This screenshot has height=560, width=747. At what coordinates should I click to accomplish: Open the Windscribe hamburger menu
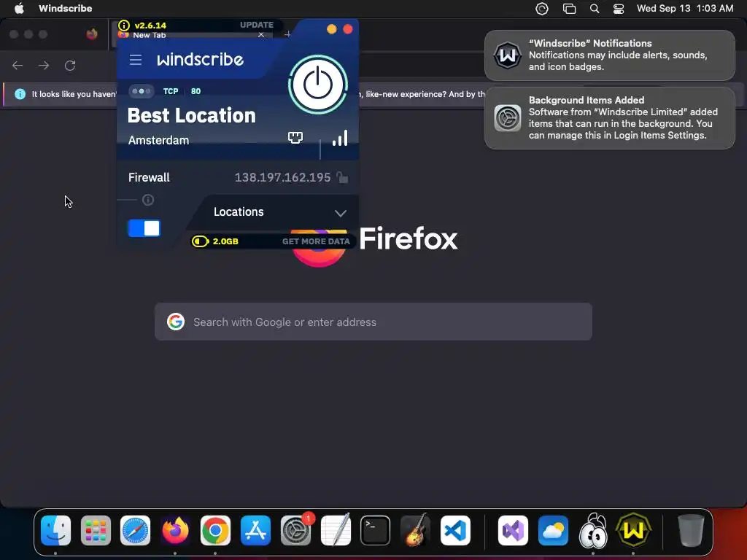(136, 60)
